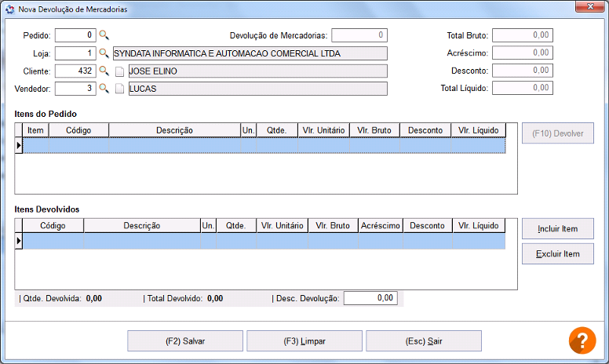Image resolution: width=609 pixels, height=364 pixels.
Task: Click Item column header in Itens do Pedido
Action: 36,130
